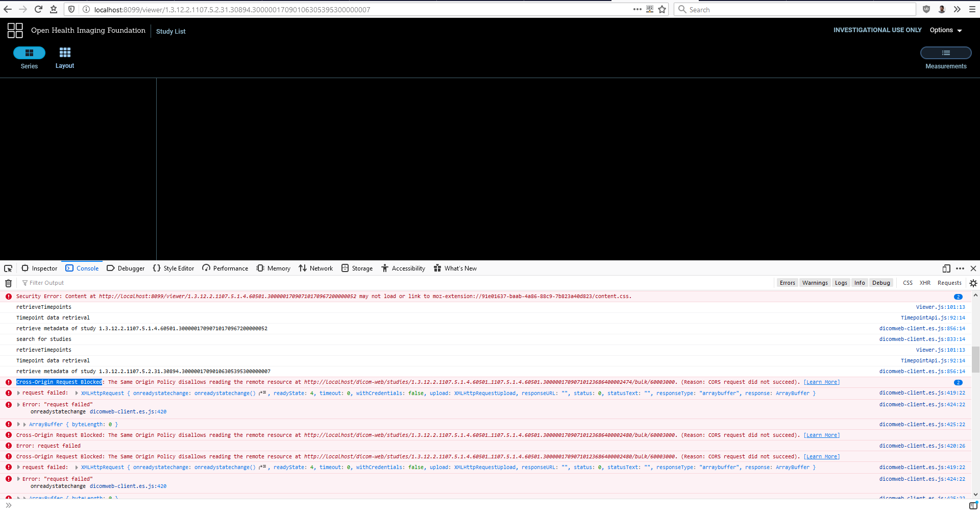Viewport: 980px width, 516px height.
Task: Toggle responsive design mode in devtools
Action: click(947, 268)
